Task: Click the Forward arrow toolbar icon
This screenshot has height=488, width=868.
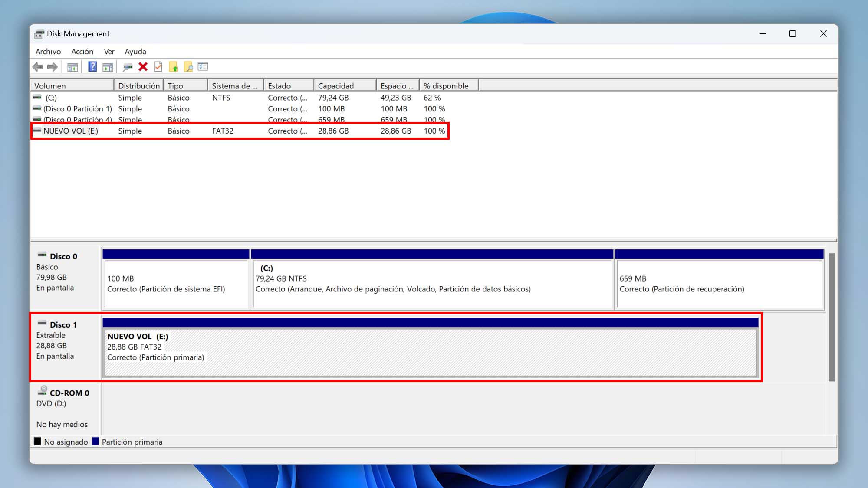Action: [x=53, y=67]
